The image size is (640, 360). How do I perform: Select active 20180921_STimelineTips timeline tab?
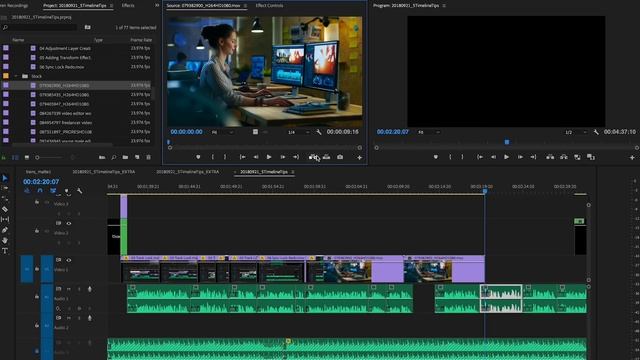(x=264, y=172)
